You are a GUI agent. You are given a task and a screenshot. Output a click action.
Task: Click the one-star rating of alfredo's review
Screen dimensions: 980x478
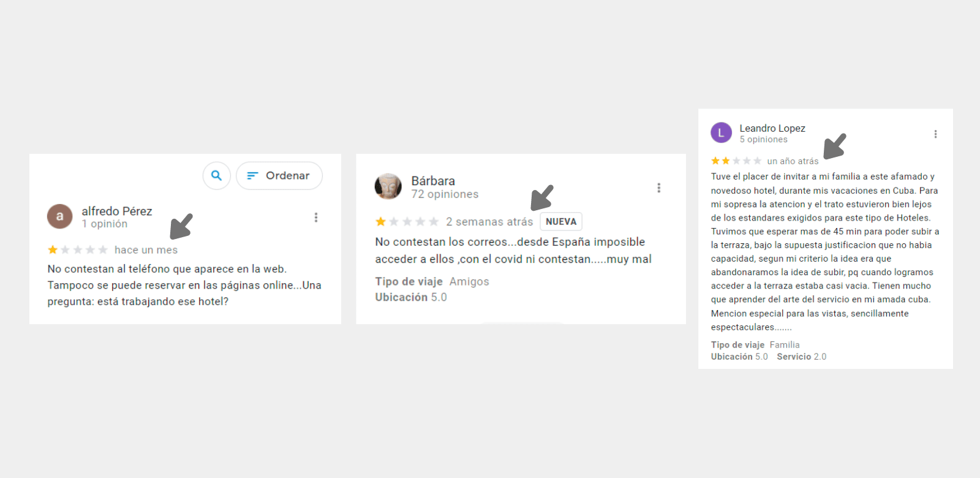tap(78, 249)
